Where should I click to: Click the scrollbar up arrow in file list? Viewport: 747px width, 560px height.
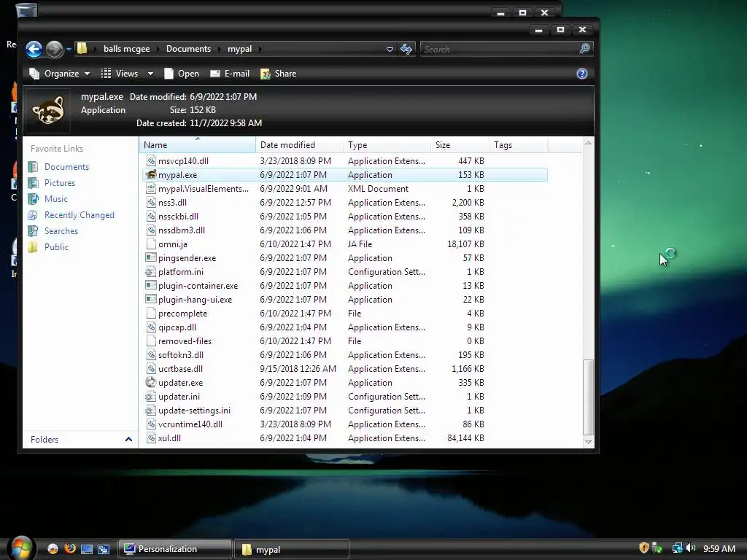tap(589, 143)
